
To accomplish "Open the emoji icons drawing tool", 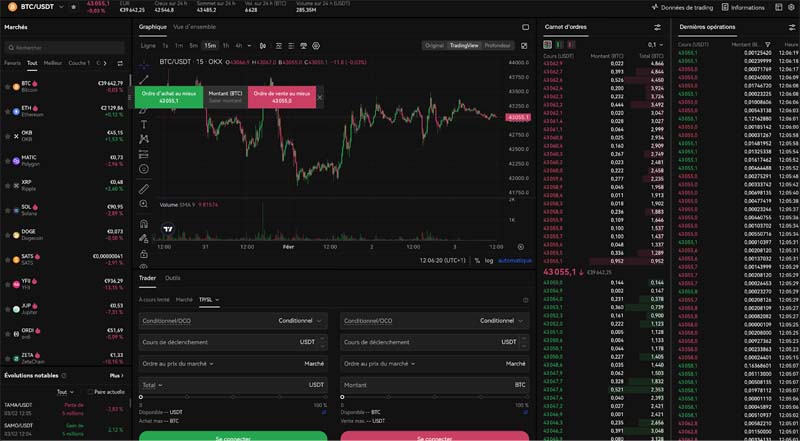I will coord(144,169).
